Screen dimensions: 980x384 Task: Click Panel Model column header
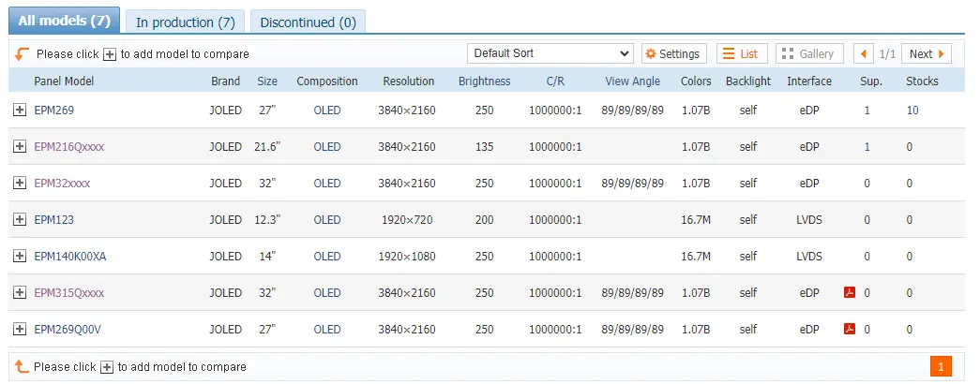pyautogui.click(x=64, y=81)
